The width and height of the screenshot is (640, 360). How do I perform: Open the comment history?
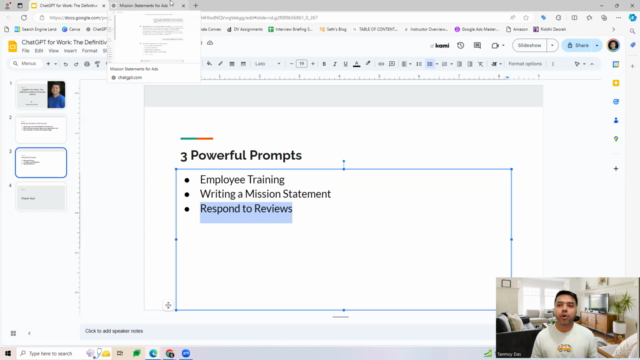[x=477, y=45]
